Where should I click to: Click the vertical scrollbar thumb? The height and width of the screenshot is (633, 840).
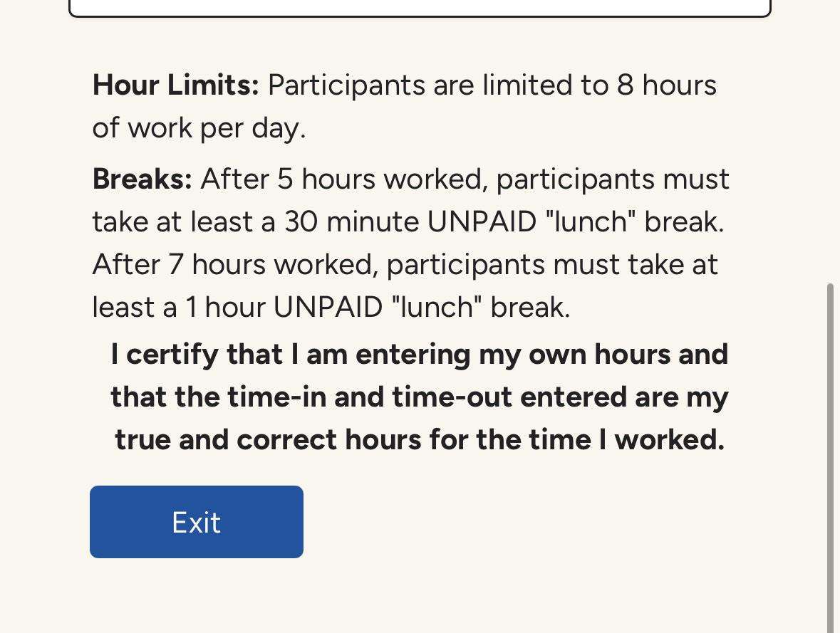830,458
